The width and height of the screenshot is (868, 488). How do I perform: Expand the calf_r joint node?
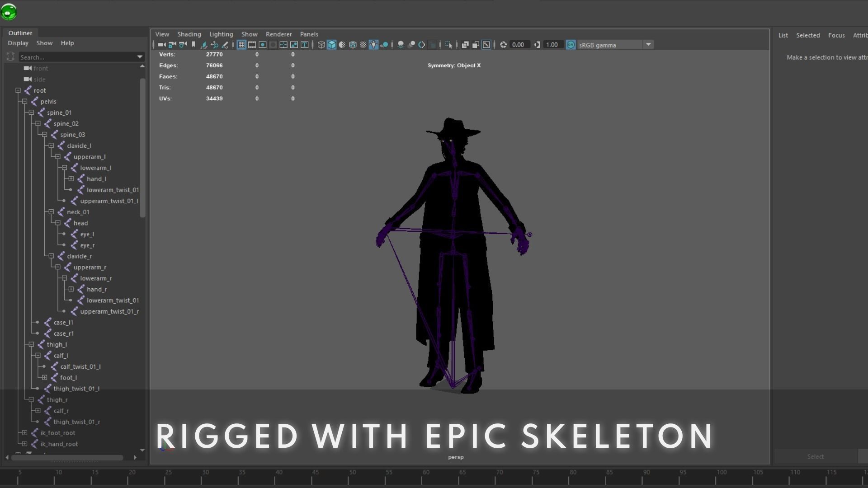tap(38, 411)
